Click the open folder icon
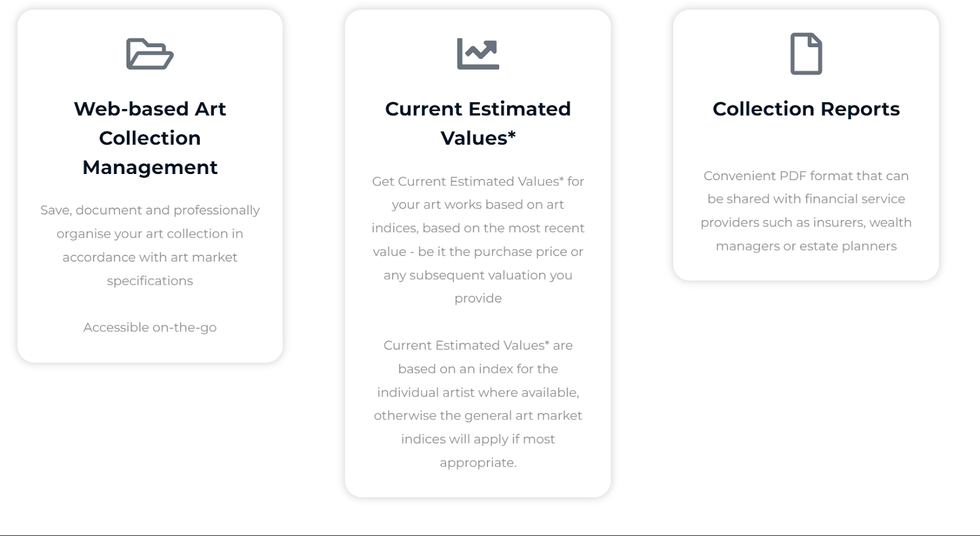 point(150,54)
